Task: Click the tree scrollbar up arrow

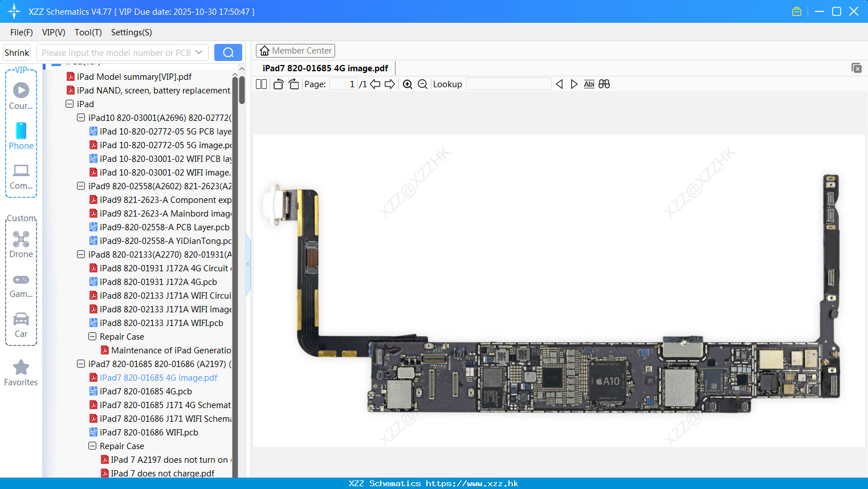Action: pos(242,68)
